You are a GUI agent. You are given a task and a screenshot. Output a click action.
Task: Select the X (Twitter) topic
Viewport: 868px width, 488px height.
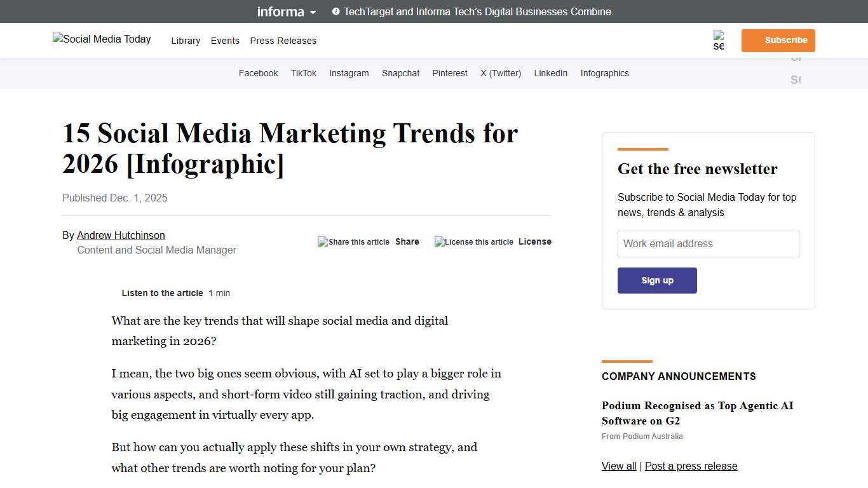[500, 73]
